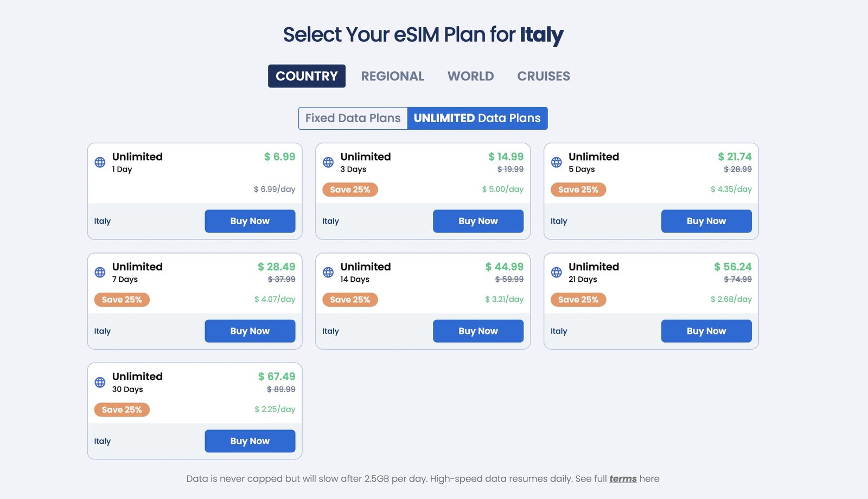The width and height of the screenshot is (868, 499).
Task: Switch to Fixed Data Plans
Action: [353, 118]
